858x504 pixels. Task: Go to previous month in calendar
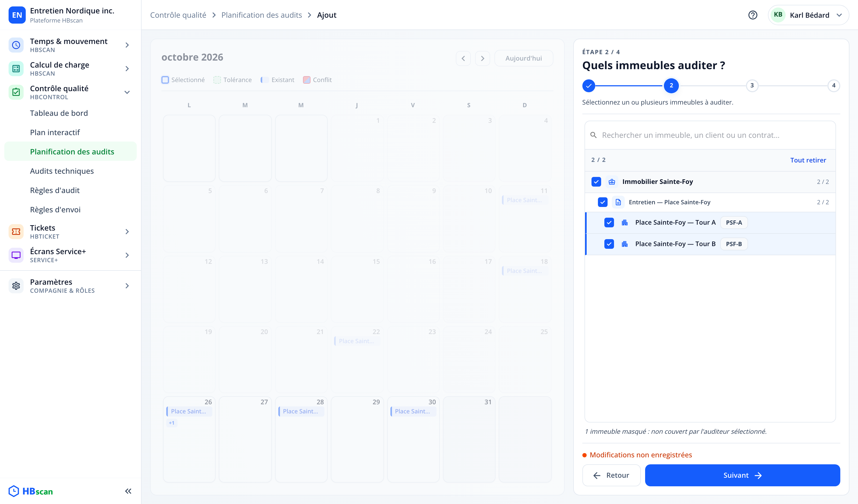point(463,58)
